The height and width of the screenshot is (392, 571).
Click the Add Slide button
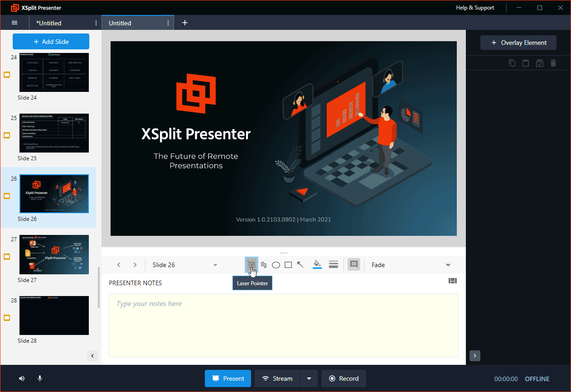click(51, 42)
